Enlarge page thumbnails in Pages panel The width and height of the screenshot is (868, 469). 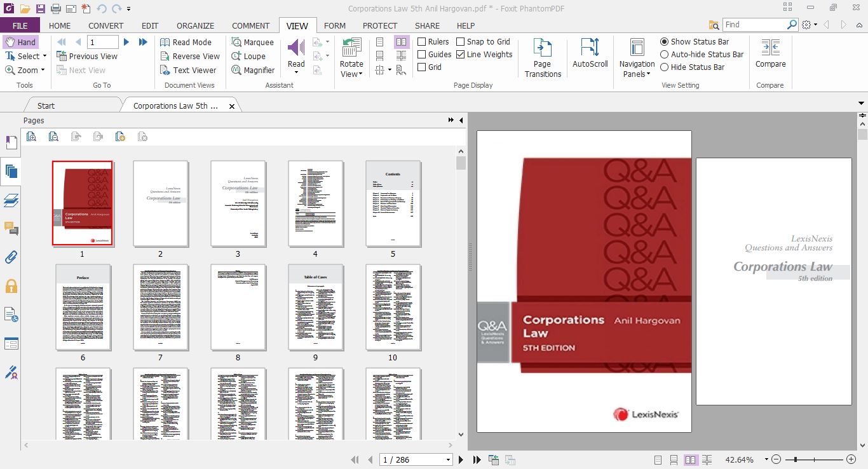(x=31, y=136)
